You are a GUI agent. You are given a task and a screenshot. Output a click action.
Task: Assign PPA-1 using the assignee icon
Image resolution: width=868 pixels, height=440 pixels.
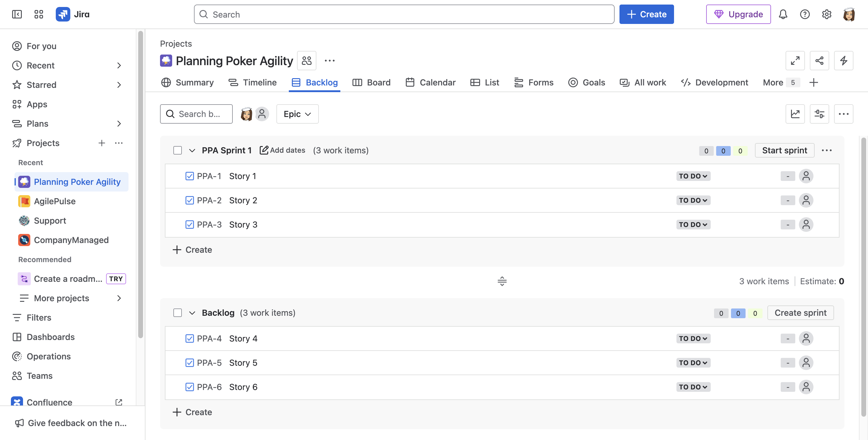coord(806,176)
